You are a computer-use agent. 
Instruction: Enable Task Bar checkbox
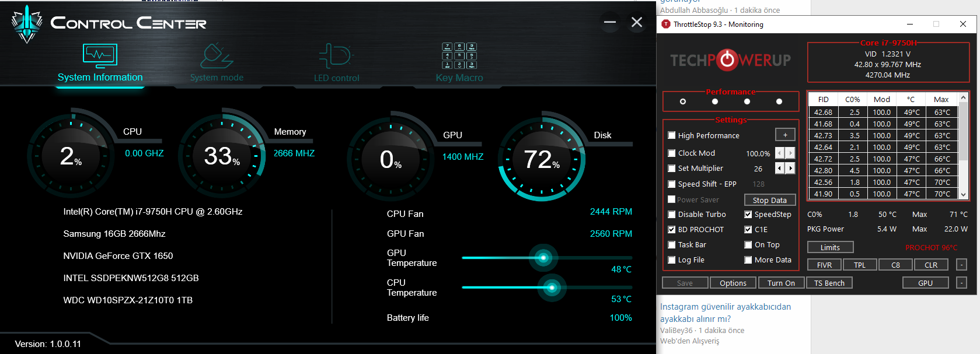672,244
